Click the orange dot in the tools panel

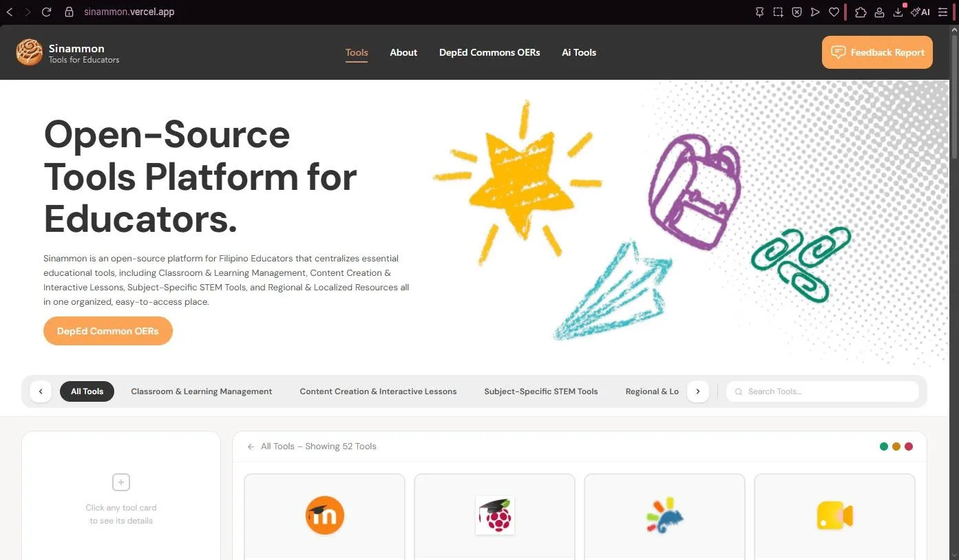[896, 446]
